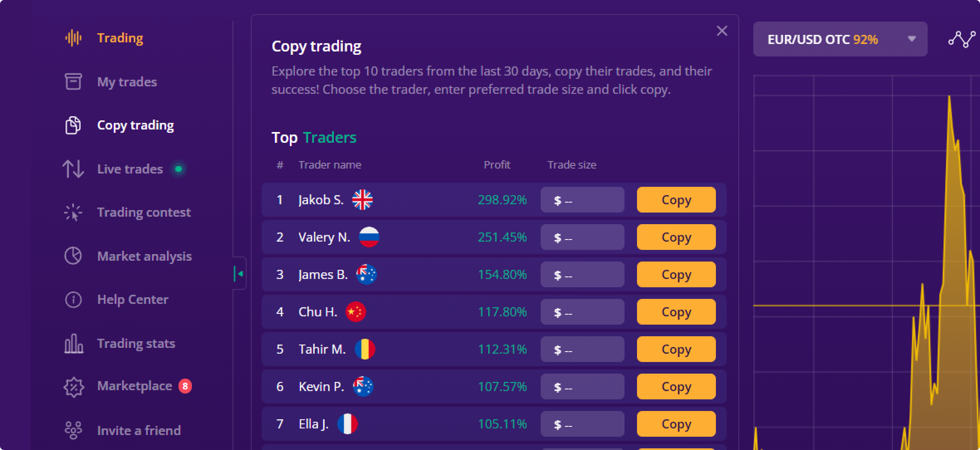Open Trading stats bar chart icon
Image resolution: width=980 pixels, height=450 pixels.
[x=73, y=343]
